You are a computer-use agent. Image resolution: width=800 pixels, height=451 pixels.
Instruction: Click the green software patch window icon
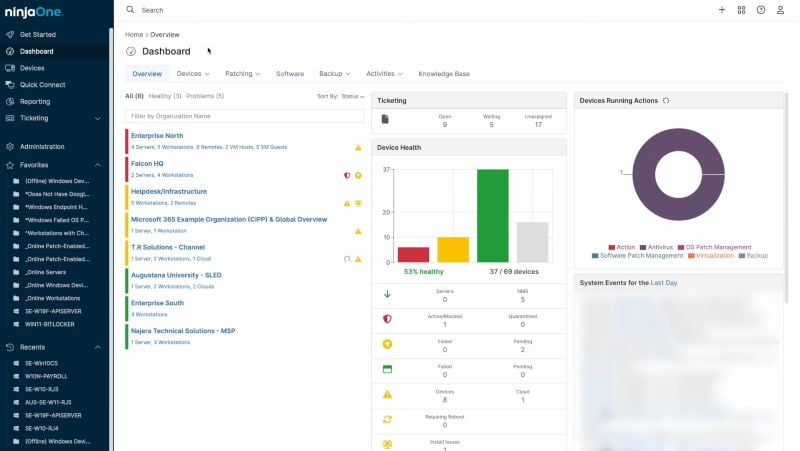[387, 369]
